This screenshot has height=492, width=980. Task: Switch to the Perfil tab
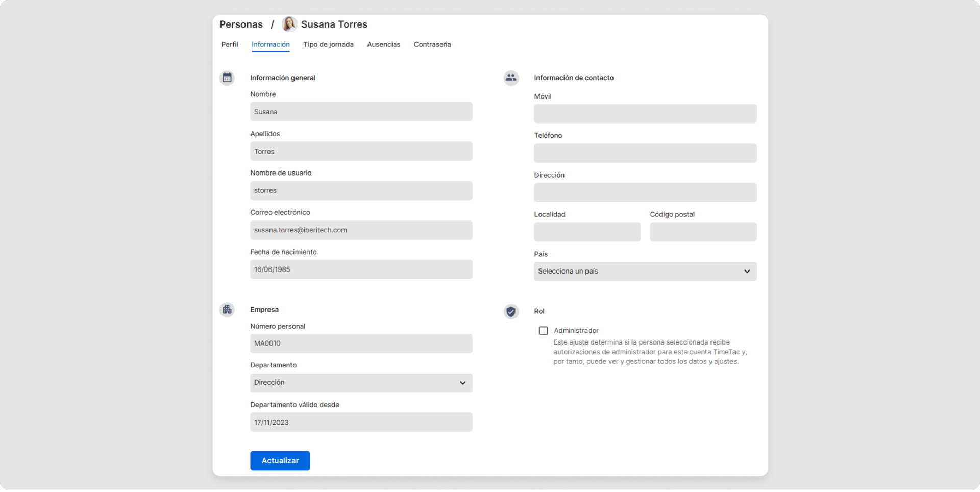click(x=230, y=44)
